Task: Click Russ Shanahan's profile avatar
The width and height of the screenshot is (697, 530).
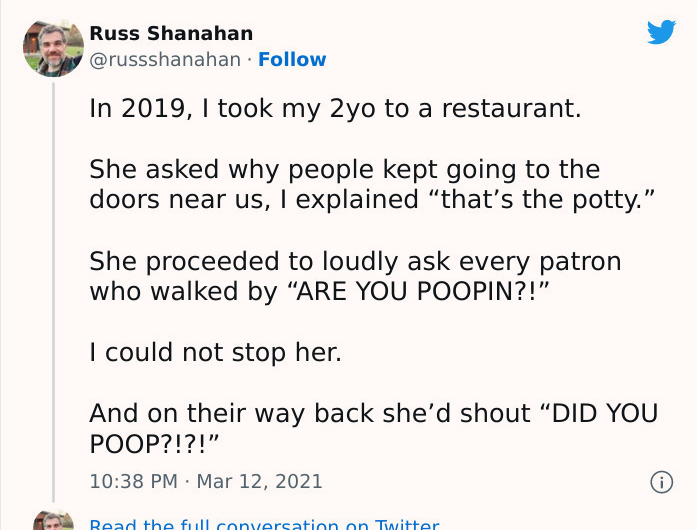Action: [x=53, y=47]
